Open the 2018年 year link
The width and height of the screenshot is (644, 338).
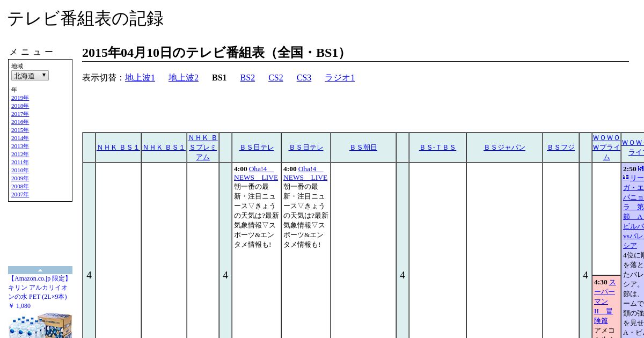[20, 106]
